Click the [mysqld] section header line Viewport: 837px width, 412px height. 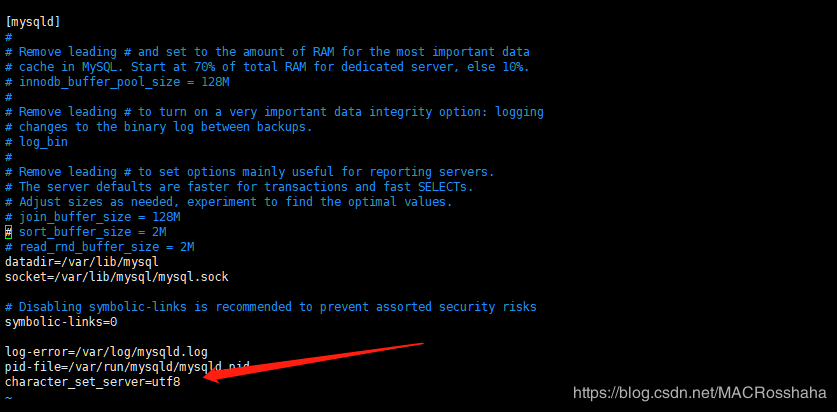click(x=33, y=22)
